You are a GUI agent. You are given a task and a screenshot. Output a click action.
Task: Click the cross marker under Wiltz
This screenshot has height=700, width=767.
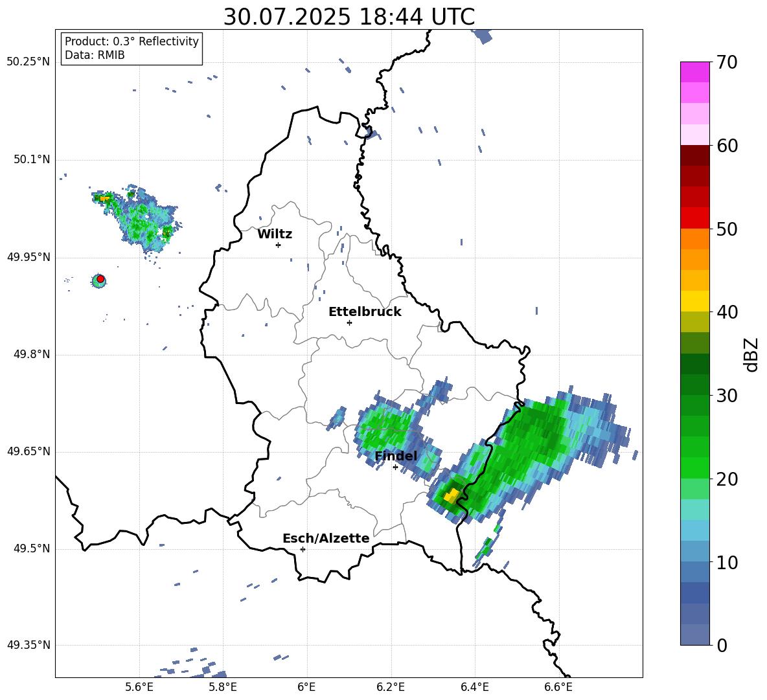point(278,245)
